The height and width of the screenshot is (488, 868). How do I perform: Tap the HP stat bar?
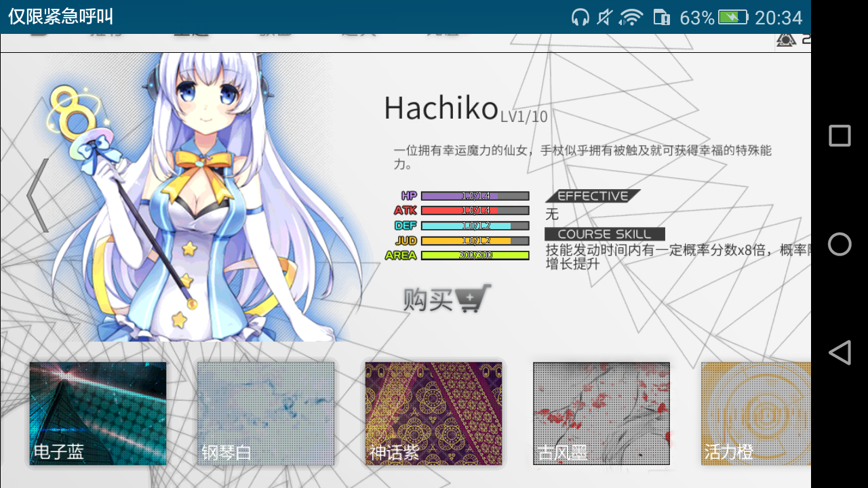coord(475,196)
